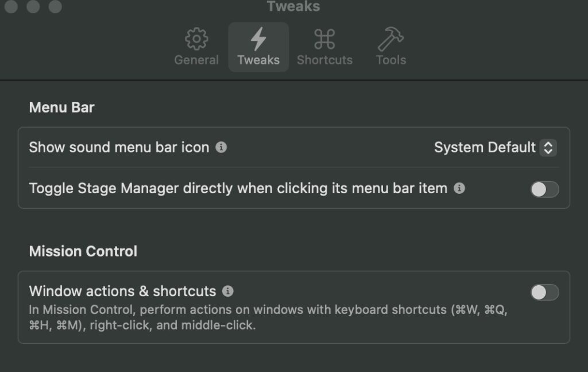The height and width of the screenshot is (372, 588).
Task: Click the Tweaks tab label
Action: (258, 60)
